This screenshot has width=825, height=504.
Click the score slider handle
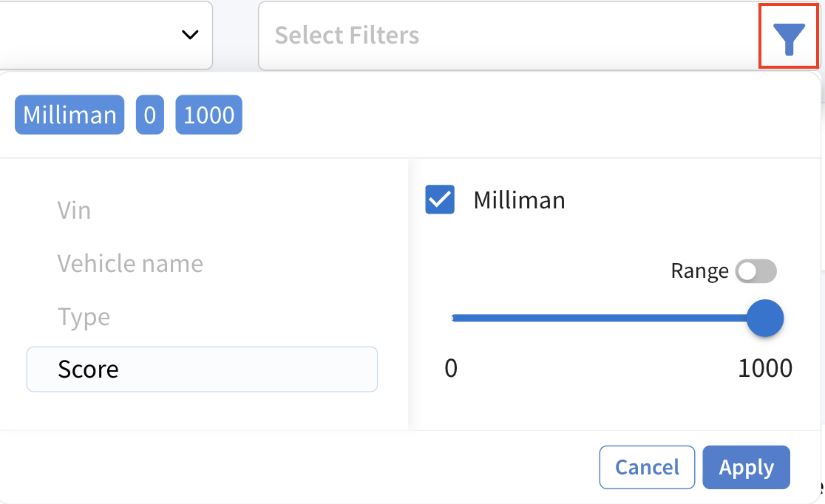click(765, 318)
